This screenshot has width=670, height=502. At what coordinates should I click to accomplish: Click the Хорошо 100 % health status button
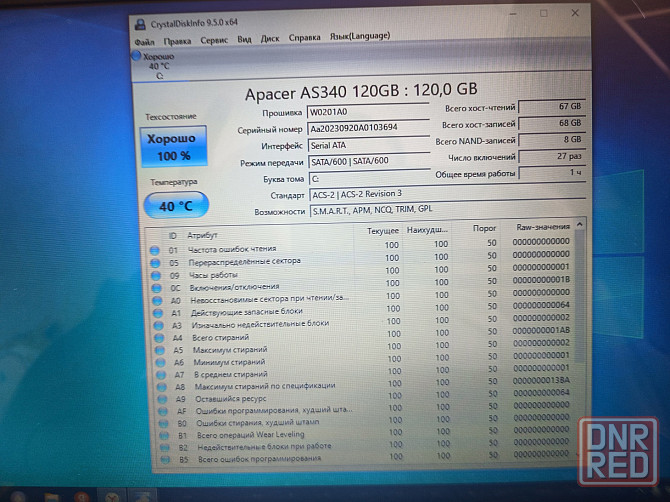[x=173, y=146]
